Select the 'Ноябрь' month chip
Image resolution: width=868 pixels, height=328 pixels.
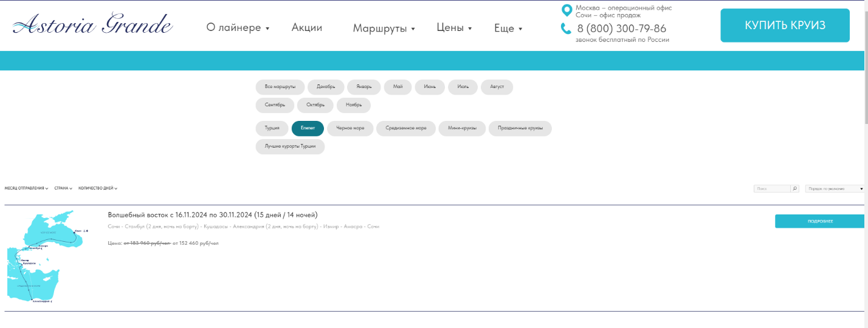click(354, 105)
